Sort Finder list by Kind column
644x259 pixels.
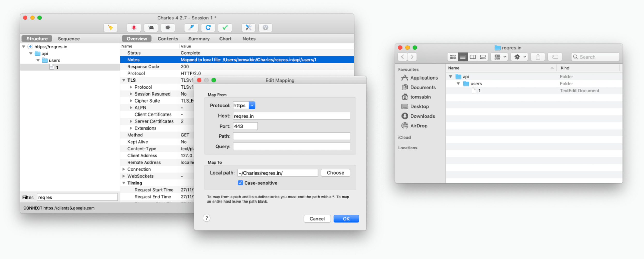tap(588, 68)
